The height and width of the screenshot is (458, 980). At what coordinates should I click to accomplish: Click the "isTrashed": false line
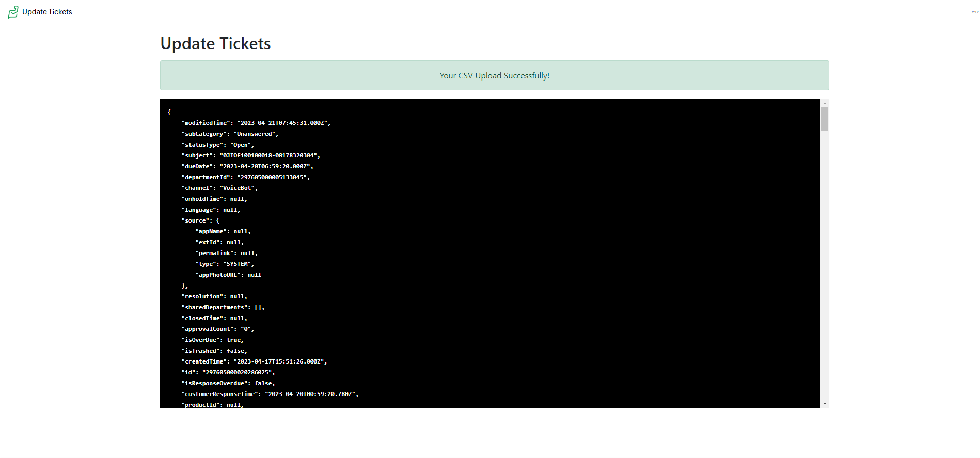point(214,351)
